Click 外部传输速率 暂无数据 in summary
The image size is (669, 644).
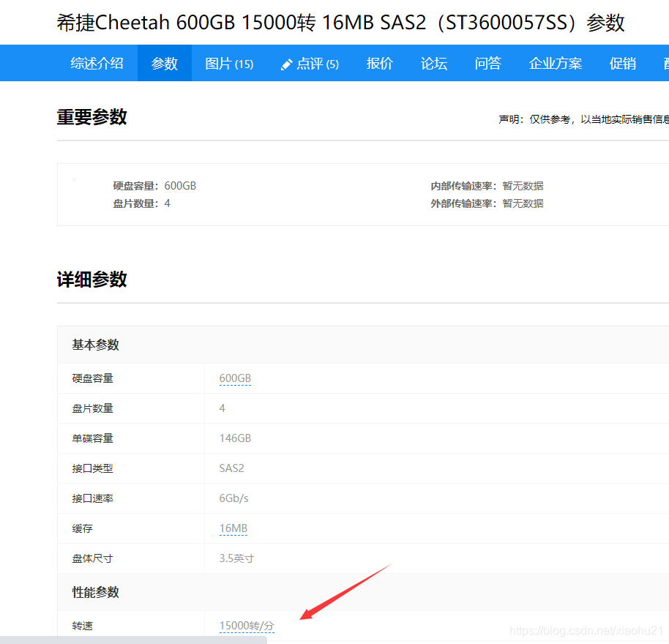click(x=487, y=203)
